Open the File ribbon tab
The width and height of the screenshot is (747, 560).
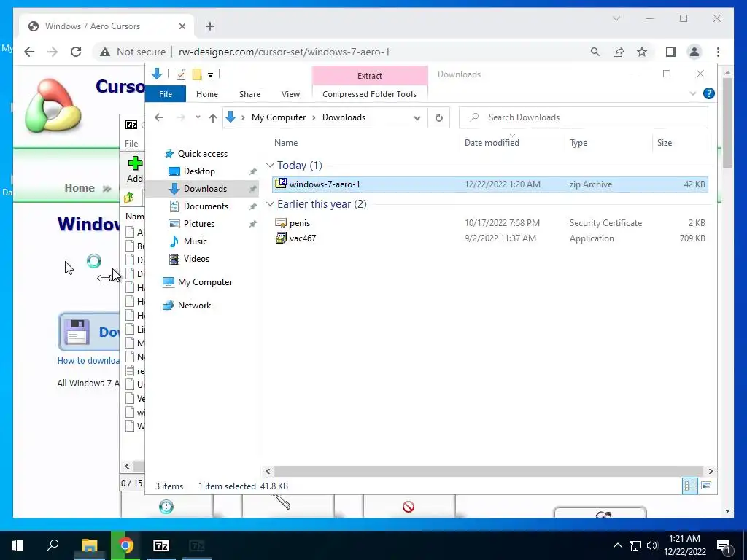(166, 94)
